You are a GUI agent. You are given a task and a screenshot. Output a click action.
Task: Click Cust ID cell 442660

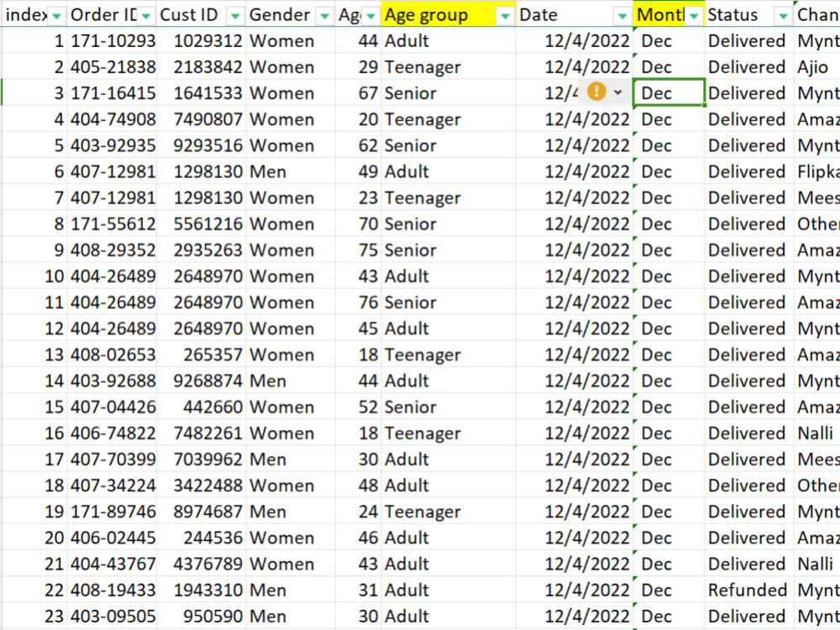tap(202, 407)
